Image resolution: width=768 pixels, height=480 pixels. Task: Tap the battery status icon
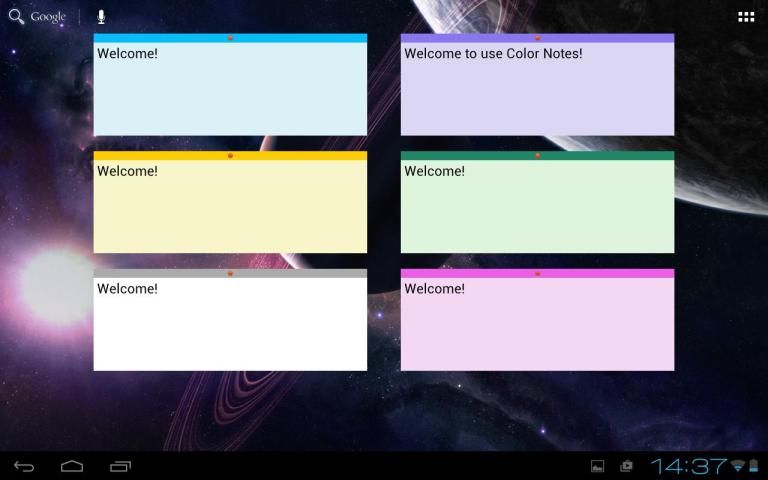pos(755,466)
